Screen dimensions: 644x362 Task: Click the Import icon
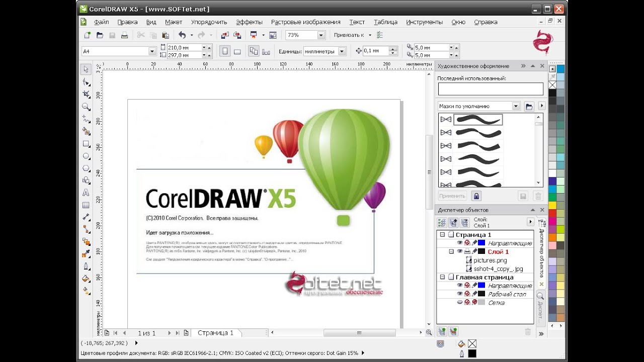[224, 35]
